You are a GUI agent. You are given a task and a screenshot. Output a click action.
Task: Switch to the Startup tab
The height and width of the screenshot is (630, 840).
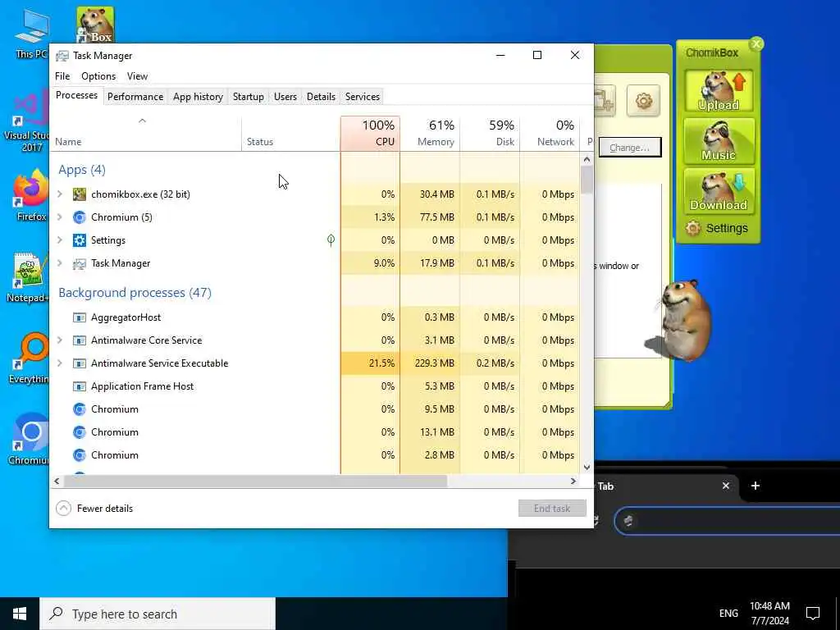[248, 97]
